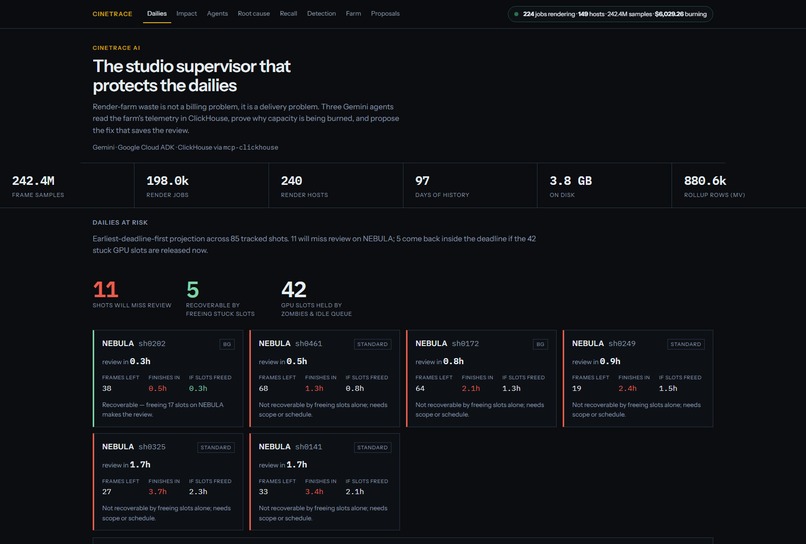The width and height of the screenshot is (806, 544).
Task: Click frames left 38 on sh0202
Action: pyautogui.click(x=106, y=389)
